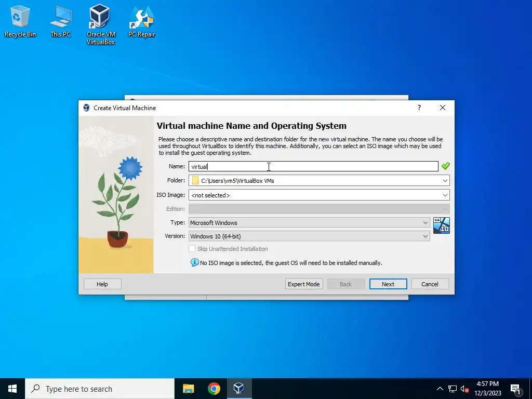Click the 'Virtual machine Name and Operating System' heading
The width and height of the screenshot is (532, 399).
[251, 126]
